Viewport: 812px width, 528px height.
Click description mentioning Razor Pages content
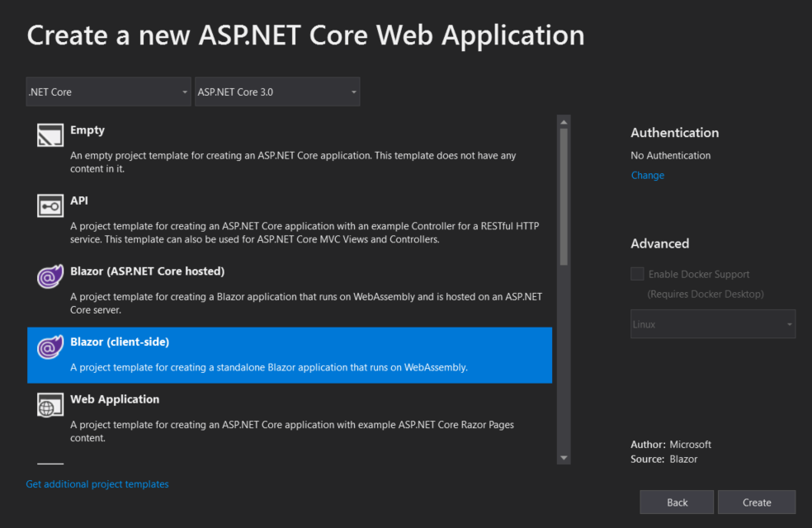pos(292,431)
